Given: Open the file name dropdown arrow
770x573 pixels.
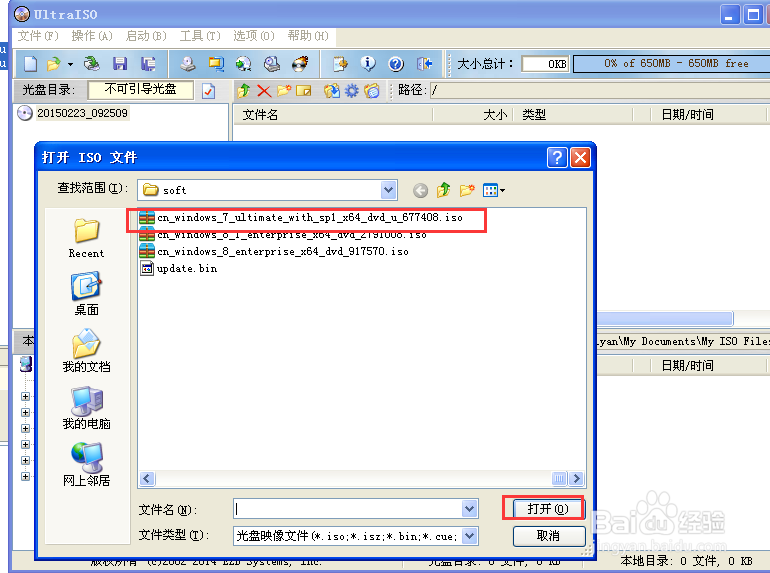Looking at the screenshot, I should [469, 509].
